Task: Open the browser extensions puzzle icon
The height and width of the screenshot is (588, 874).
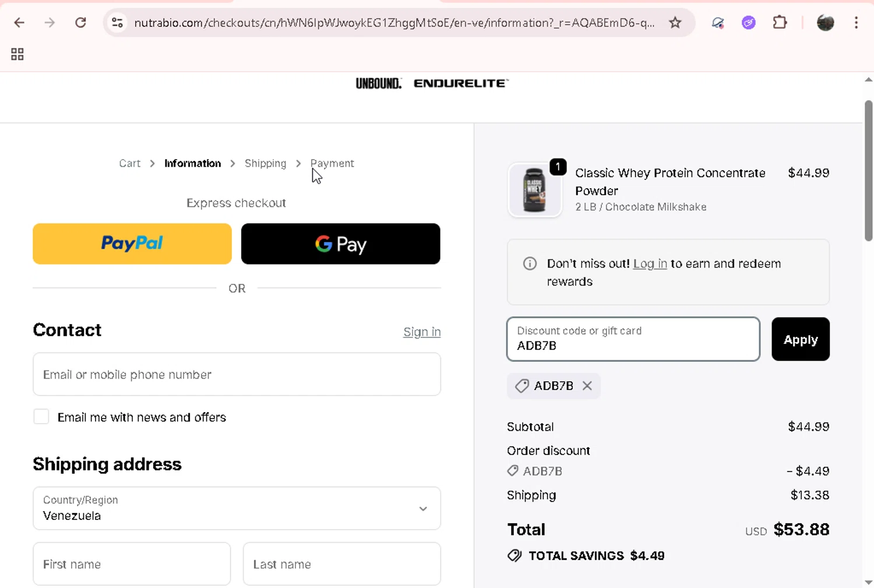Action: pos(780,23)
